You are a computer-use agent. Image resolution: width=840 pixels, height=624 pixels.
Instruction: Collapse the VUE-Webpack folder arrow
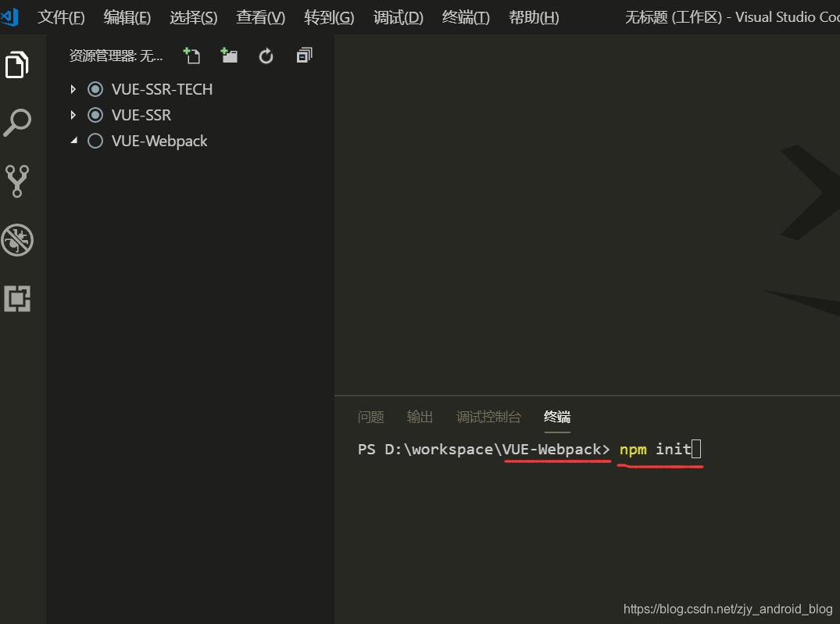[74, 141]
